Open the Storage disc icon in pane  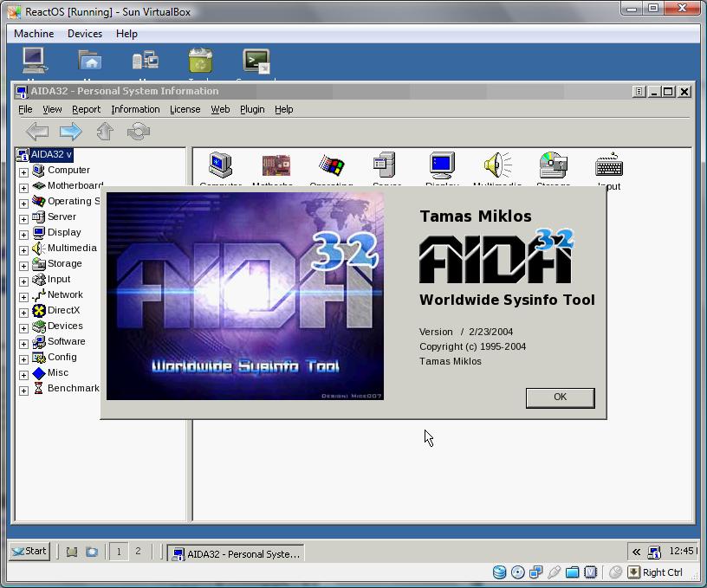[x=553, y=167]
